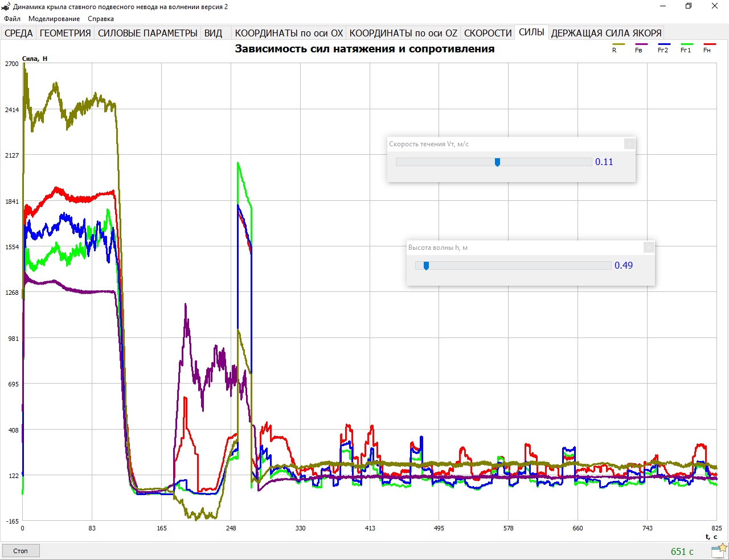Click the app icon in title bar
This screenshot has height=560, width=729.
pos(6,7)
